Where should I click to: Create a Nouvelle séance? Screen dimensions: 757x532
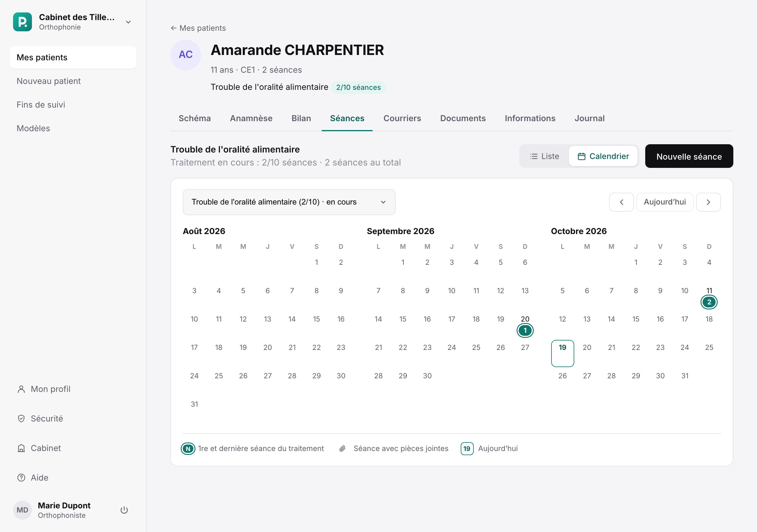coord(689,156)
